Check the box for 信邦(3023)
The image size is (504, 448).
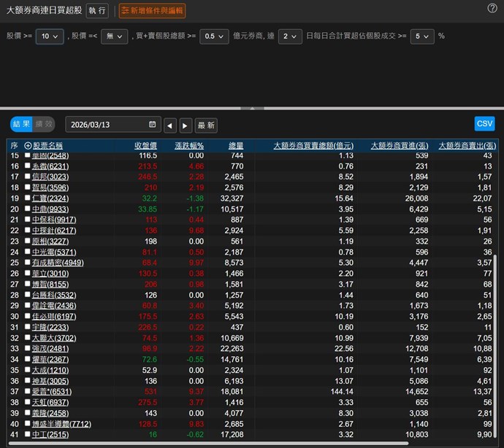click(27, 177)
